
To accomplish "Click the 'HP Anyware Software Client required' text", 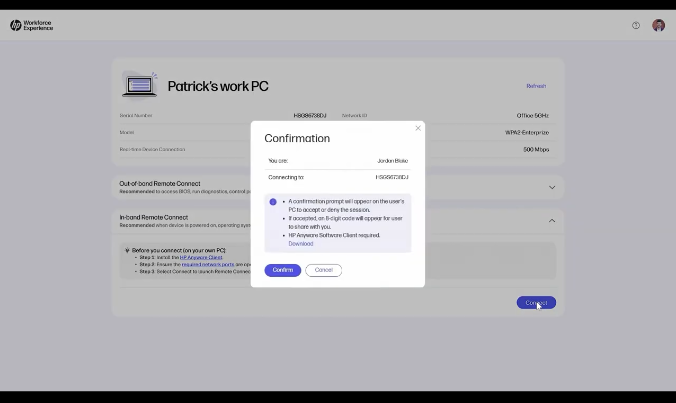I will pyautogui.click(x=334, y=235).
